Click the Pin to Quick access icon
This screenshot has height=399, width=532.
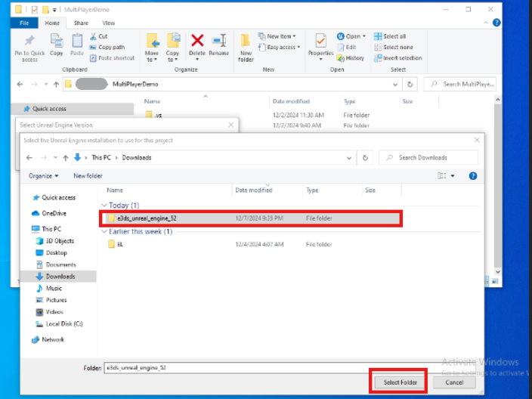click(29, 41)
